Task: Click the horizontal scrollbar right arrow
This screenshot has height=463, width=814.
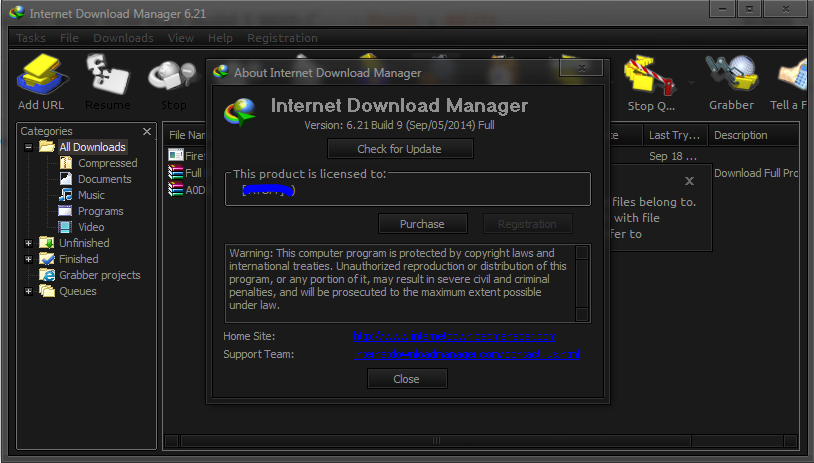Action: click(790, 441)
